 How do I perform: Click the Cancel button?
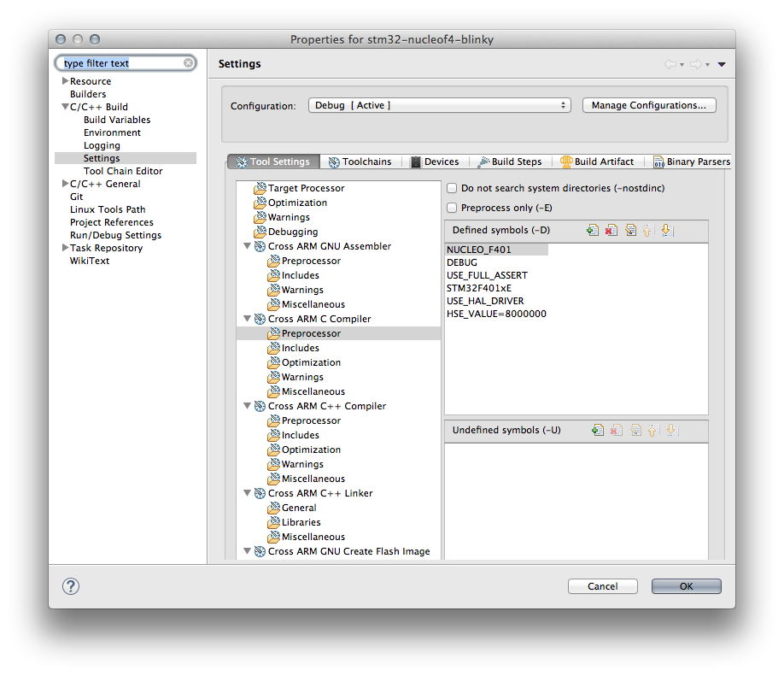602,586
